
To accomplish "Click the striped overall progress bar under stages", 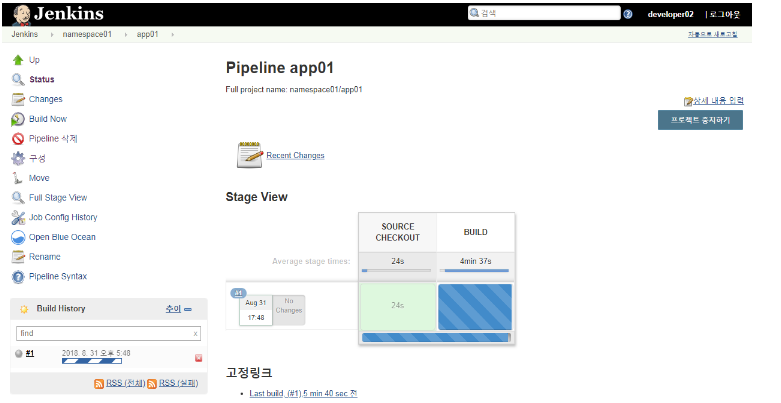I will [x=436, y=338].
